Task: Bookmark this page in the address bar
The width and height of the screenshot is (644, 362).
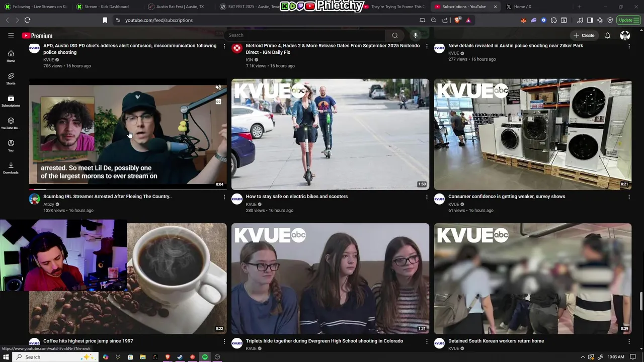Action: tap(105, 20)
